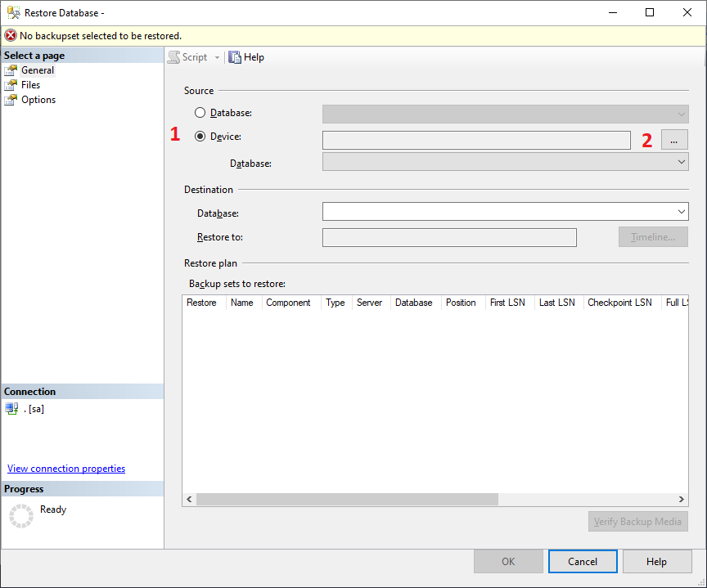Click the red error icon in warning bar
The width and height of the screenshot is (707, 588).
(x=11, y=36)
